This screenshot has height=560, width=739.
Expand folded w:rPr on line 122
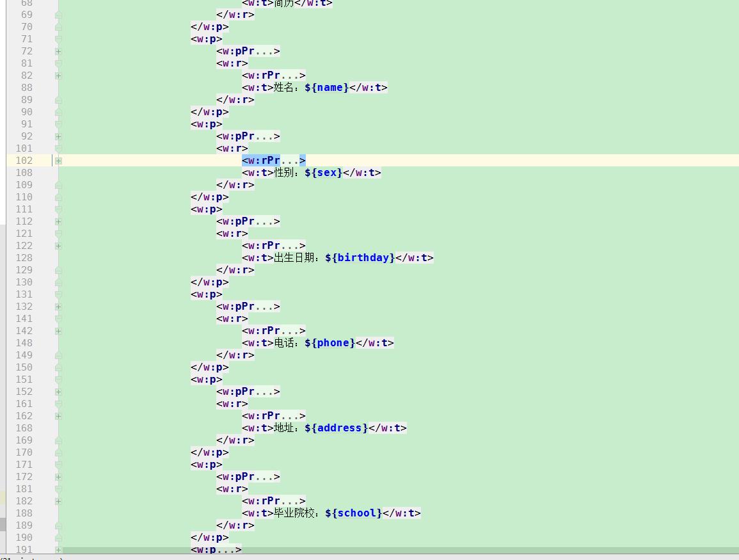click(58, 246)
